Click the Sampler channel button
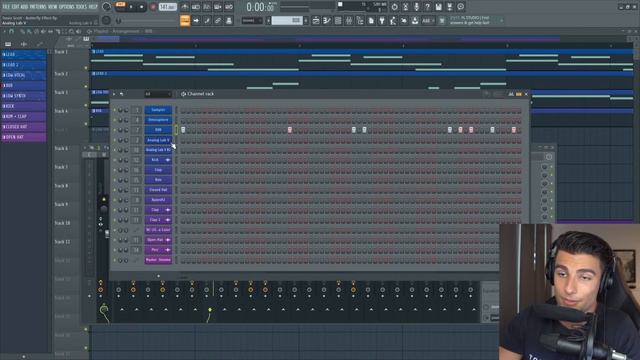This screenshot has height=360, width=640. coord(158,110)
